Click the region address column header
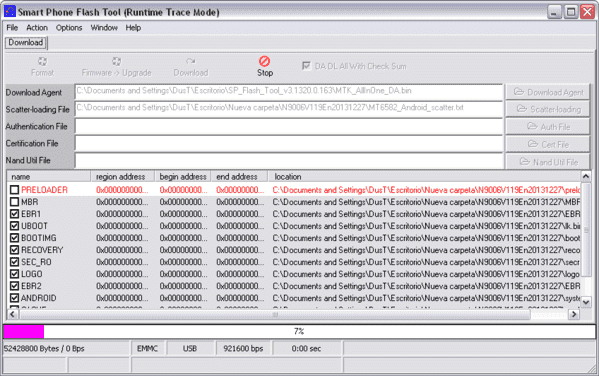The image size is (599, 376). pos(122,177)
